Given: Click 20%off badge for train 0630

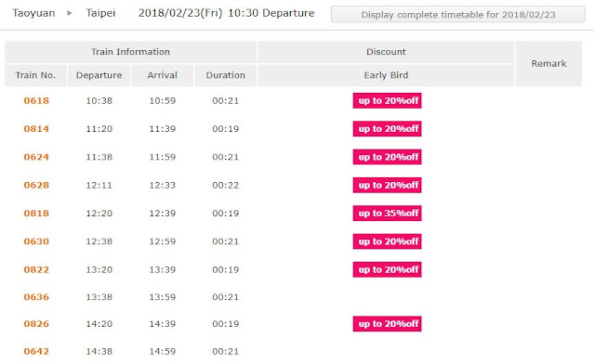Looking at the screenshot, I should 387,241.
